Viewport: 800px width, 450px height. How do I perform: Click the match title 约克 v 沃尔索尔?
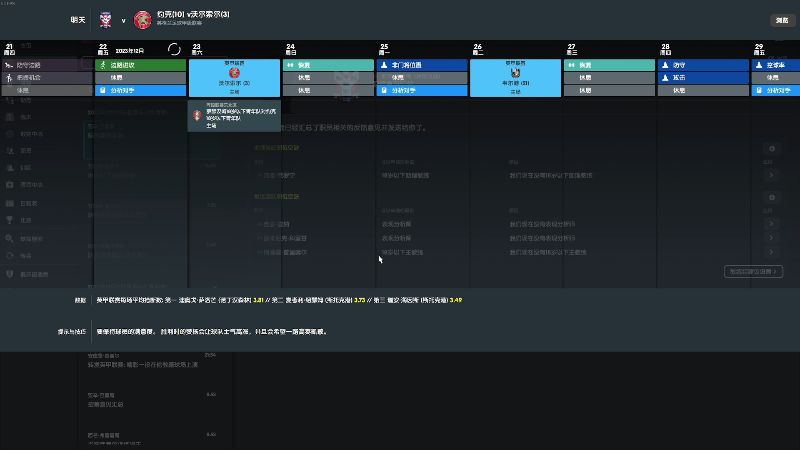point(193,14)
